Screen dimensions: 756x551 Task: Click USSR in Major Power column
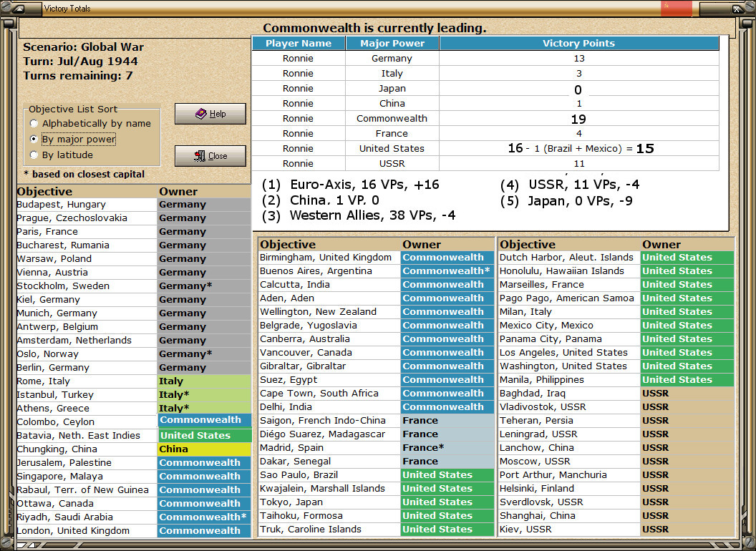392,163
